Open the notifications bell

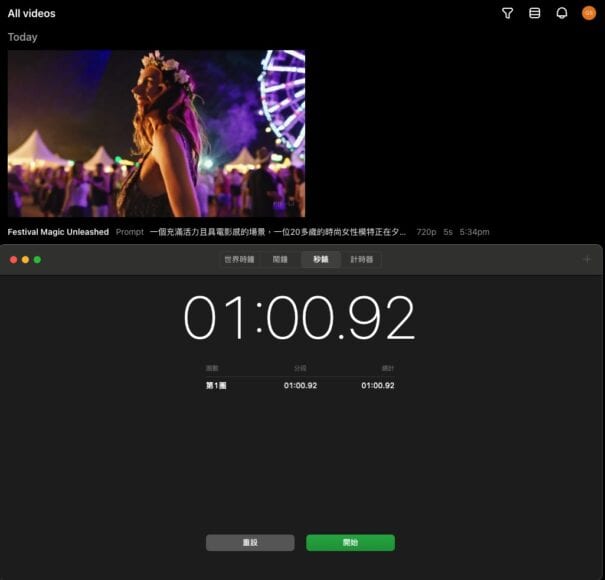561,13
